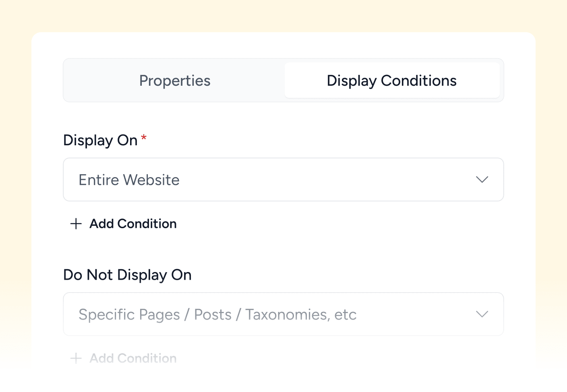This screenshot has height=392, width=567.
Task: Click the Do Not Display On label
Action: coord(127,274)
